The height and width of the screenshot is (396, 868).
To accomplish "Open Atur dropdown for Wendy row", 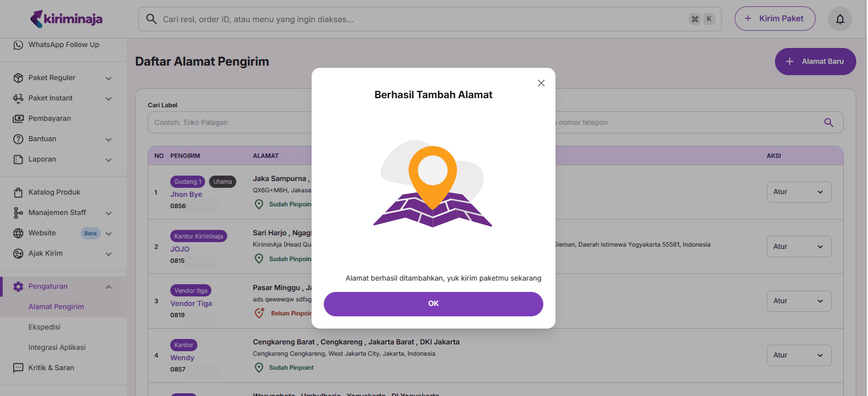I will coord(798,355).
